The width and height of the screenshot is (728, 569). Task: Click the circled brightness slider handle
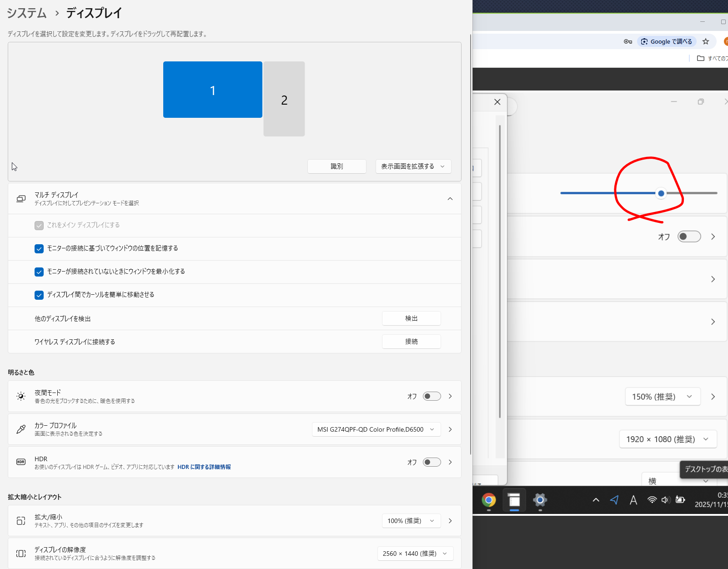click(x=661, y=193)
